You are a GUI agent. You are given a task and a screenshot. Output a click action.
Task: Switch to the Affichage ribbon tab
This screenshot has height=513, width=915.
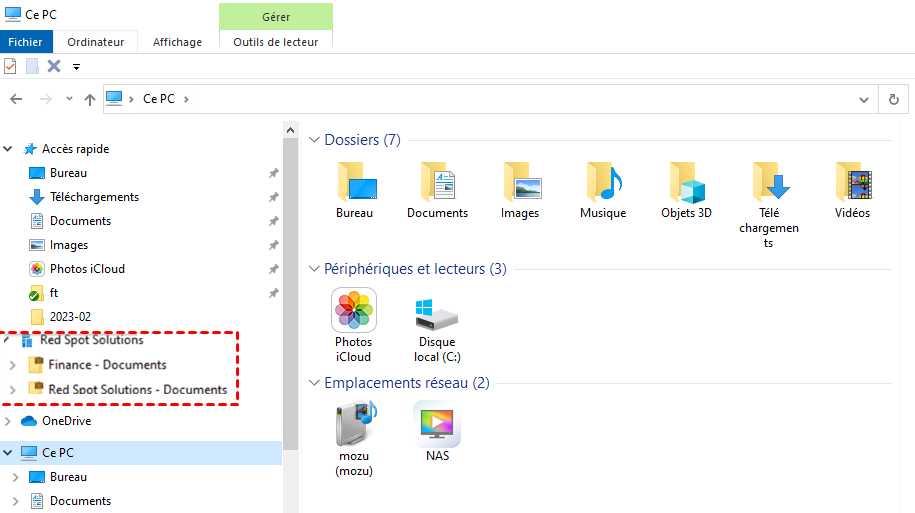177,42
